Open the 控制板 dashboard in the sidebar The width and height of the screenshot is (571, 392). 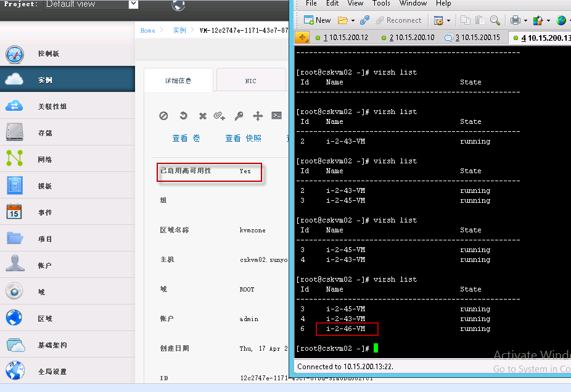click(x=67, y=54)
